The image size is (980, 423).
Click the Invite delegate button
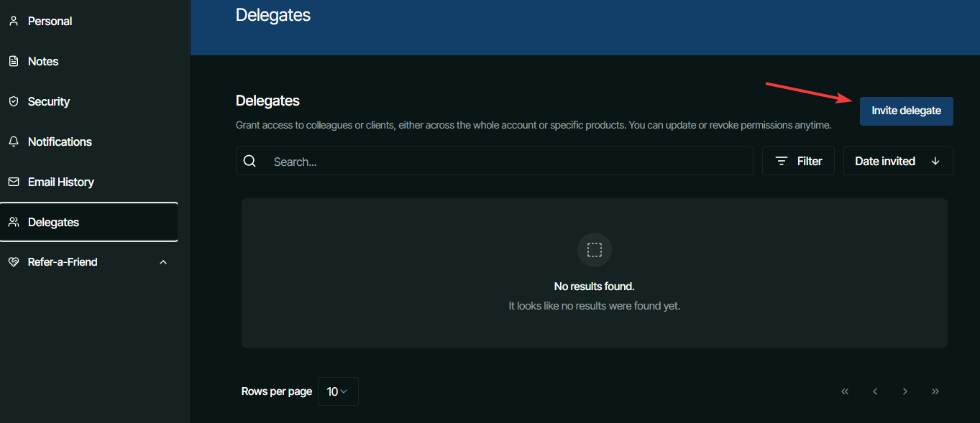click(906, 111)
